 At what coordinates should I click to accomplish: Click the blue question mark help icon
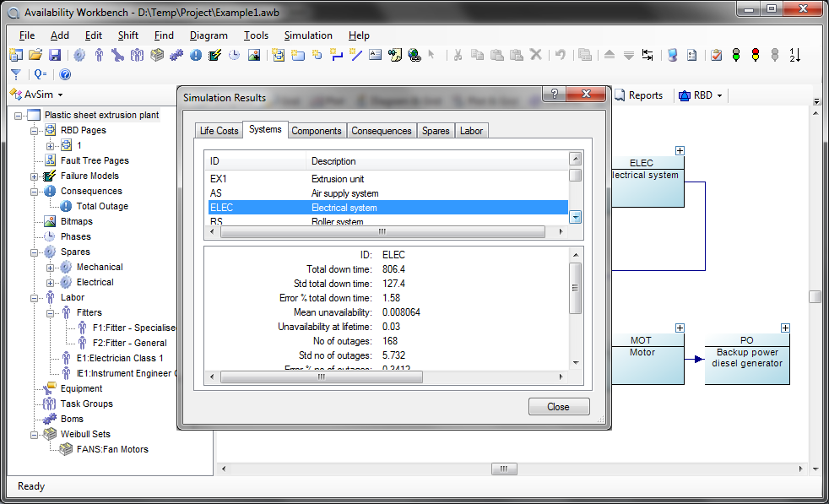(65, 74)
